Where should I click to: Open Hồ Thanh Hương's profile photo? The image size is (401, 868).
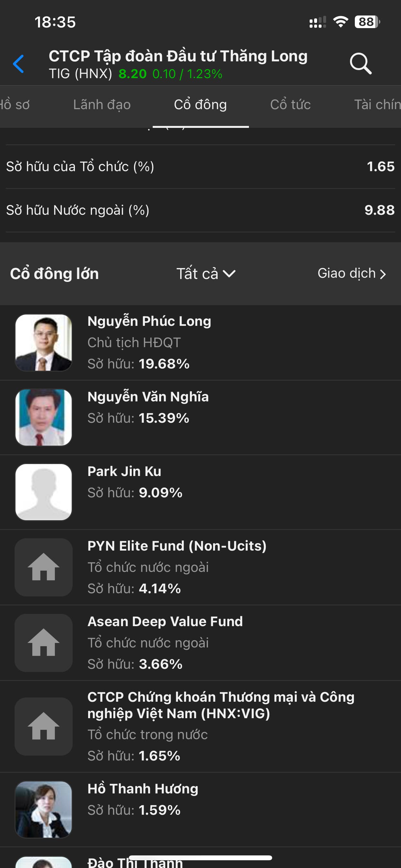click(x=44, y=809)
